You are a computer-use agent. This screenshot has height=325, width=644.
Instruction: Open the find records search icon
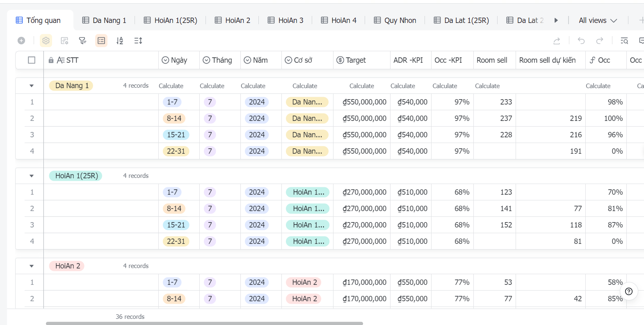(x=624, y=41)
